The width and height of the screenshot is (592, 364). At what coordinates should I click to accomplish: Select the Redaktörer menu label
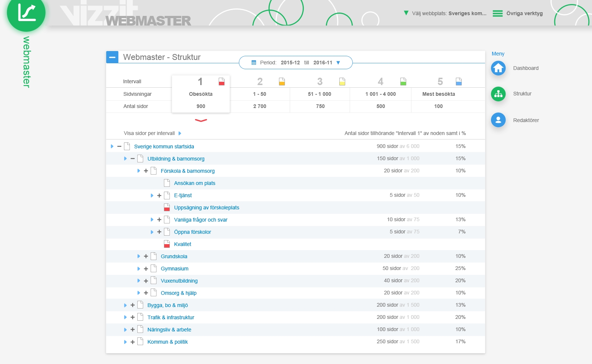pos(526,120)
